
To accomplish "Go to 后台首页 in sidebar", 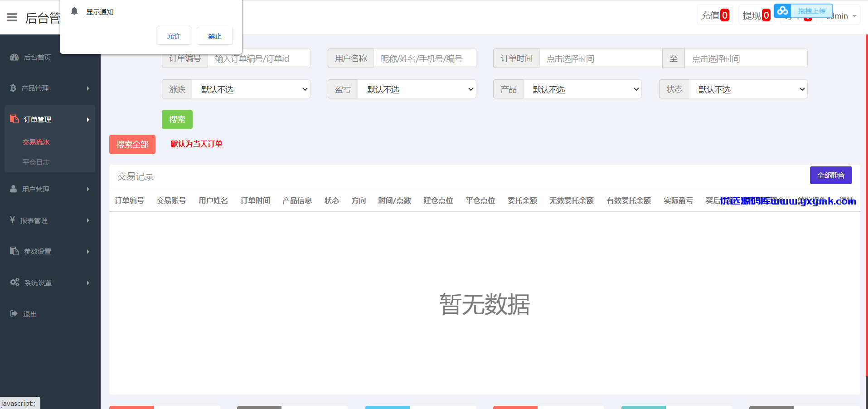I will pos(37,57).
